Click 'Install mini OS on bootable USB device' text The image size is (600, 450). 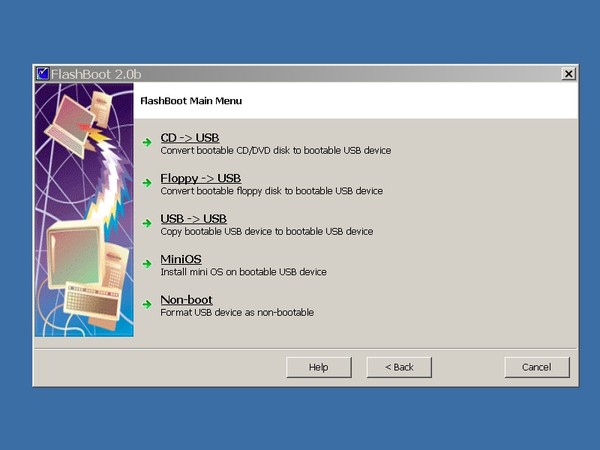243,272
